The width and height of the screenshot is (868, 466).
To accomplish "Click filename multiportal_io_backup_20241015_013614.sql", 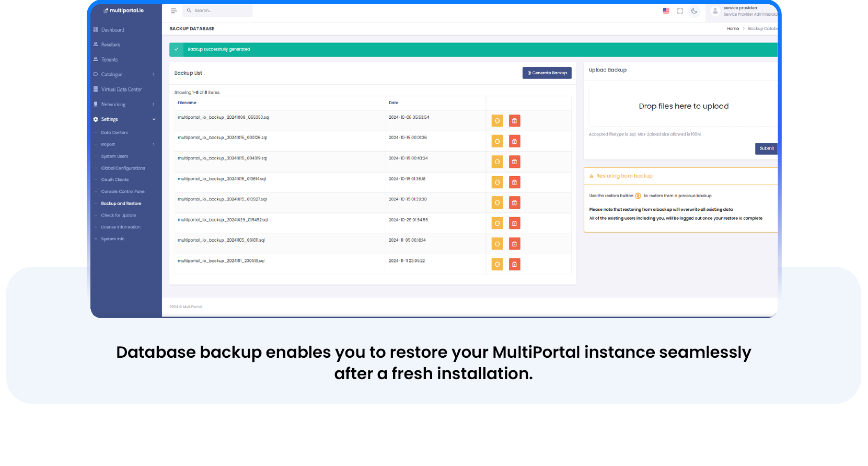I will click(222, 179).
